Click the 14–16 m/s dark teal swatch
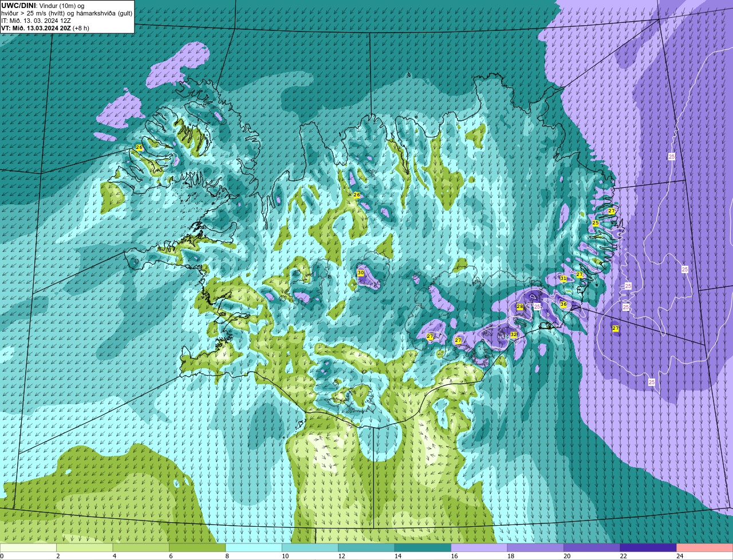 pyautogui.click(x=423, y=548)
